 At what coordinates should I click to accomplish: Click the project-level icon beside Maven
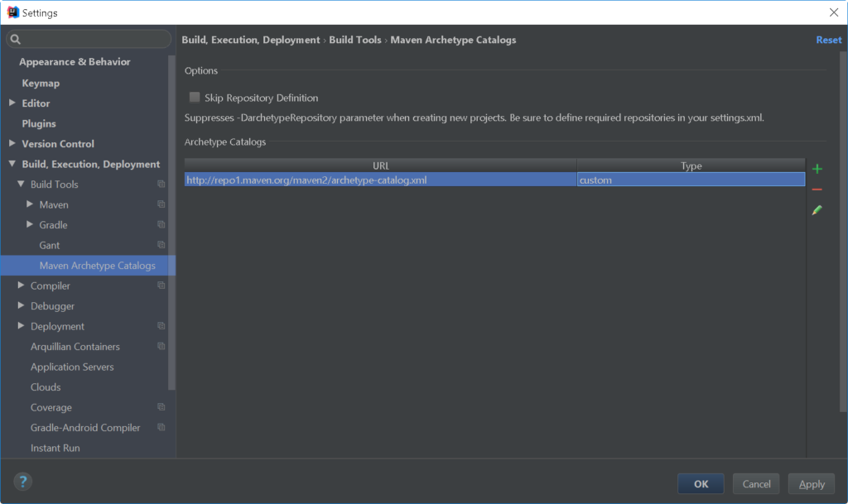pos(161,204)
